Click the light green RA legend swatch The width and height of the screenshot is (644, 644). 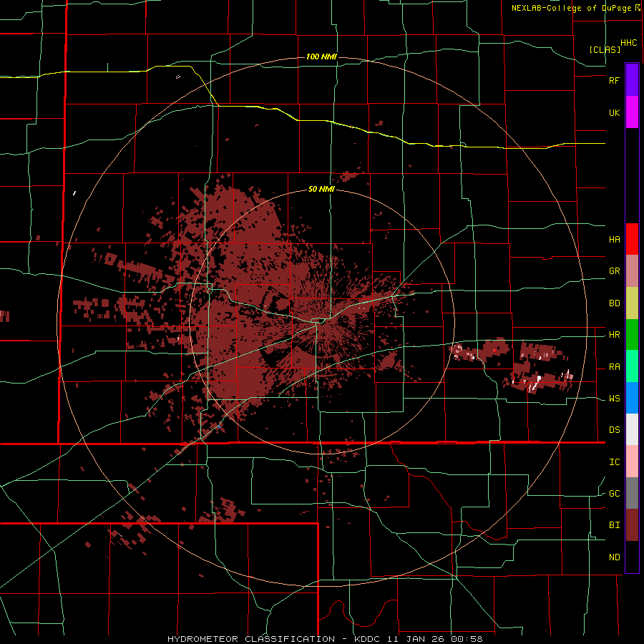pos(632,366)
